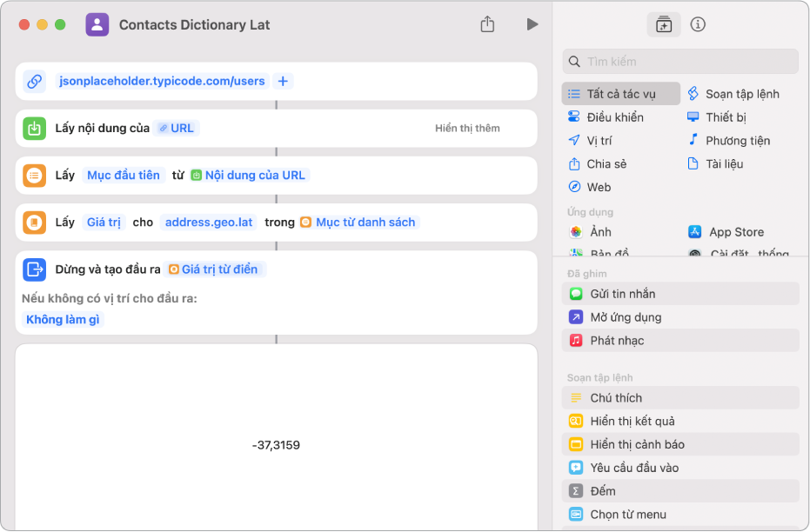Viewport: 810px width, 532px height.
Task: Add Gửi tin nhắn action
Action: [680, 294]
